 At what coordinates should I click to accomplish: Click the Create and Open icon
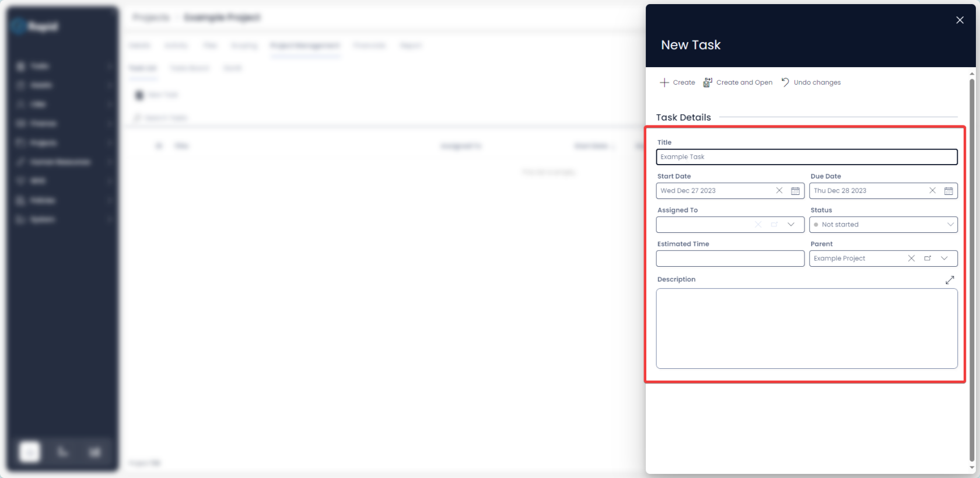click(x=708, y=82)
